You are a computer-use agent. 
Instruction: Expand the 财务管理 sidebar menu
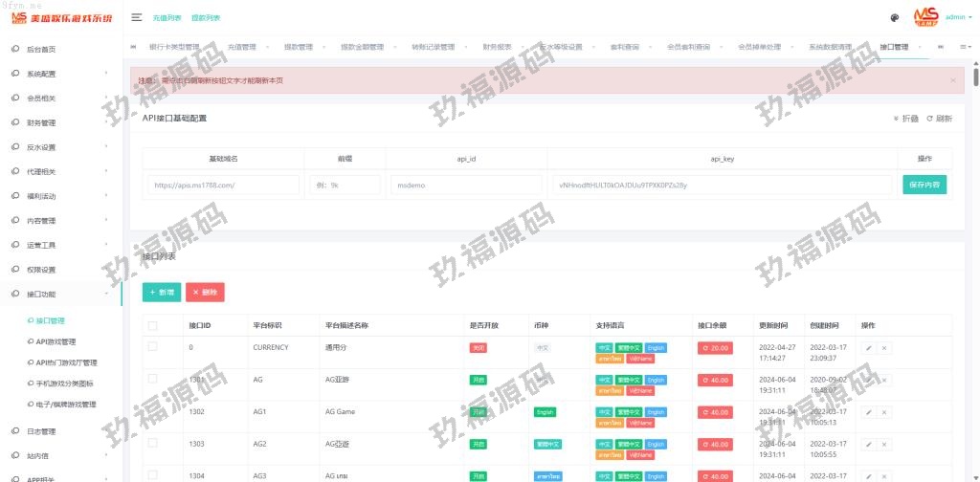61,122
